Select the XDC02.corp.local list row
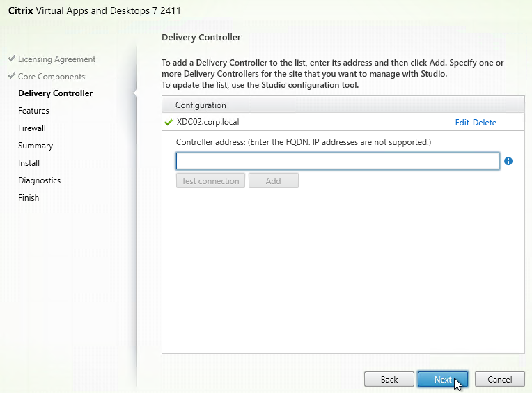This screenshot has width=532, height=393. 343,122
